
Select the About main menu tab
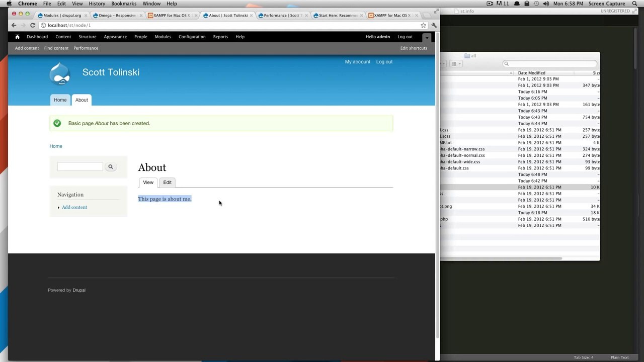(x=82, y=100)
